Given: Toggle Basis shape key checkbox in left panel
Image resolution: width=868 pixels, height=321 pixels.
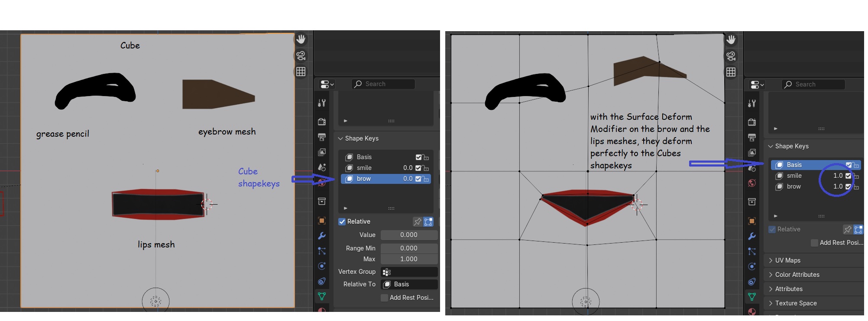Looking at the screenshot, I should pyautogui.click(x=418, y=157).
